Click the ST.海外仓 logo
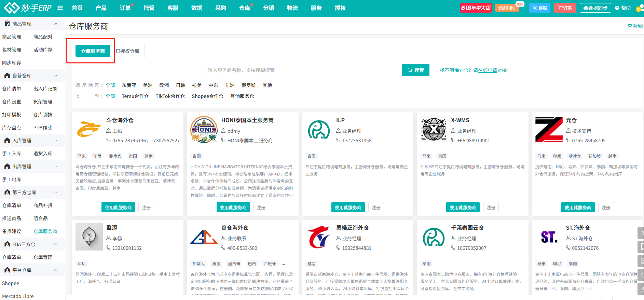 coord(549,237)
